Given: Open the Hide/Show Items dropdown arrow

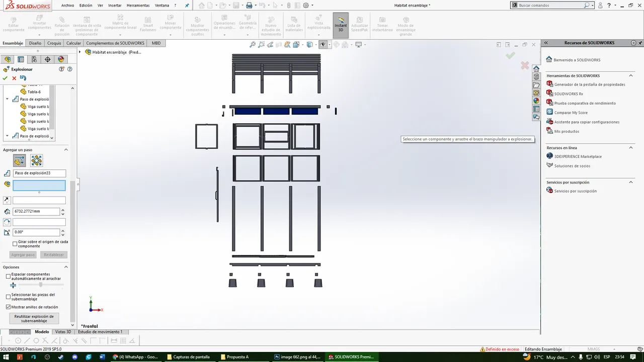Looking at the screenshot, I should 329,44.
